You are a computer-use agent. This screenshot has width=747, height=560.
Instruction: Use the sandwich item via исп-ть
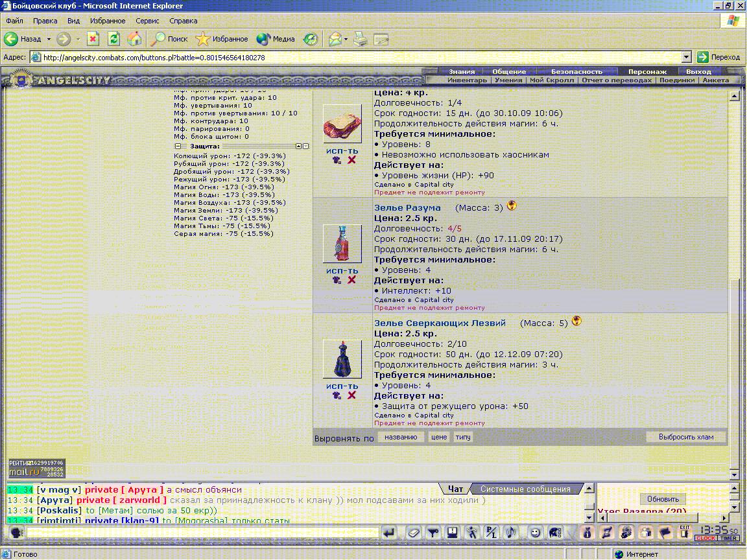tap(342, 151)
